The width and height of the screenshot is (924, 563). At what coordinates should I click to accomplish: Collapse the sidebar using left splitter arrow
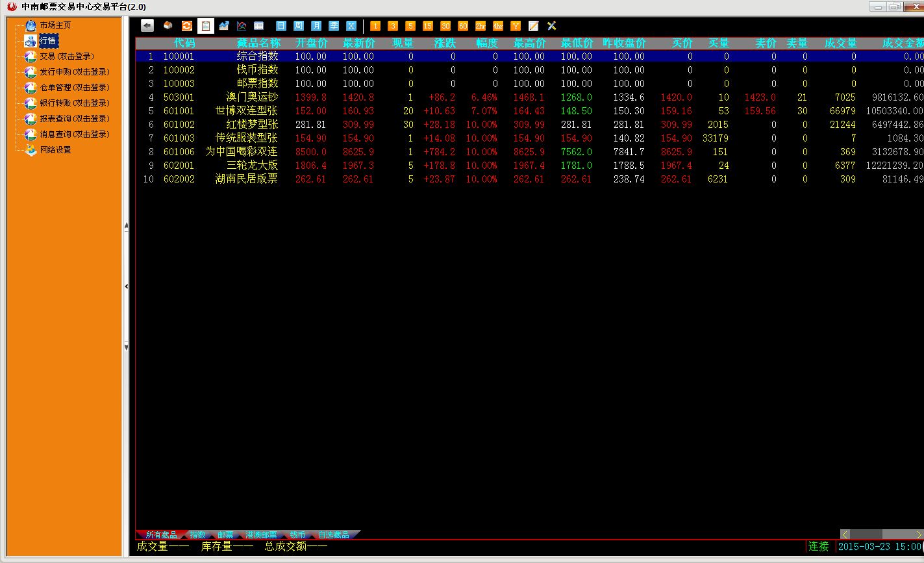coord(126,286)
